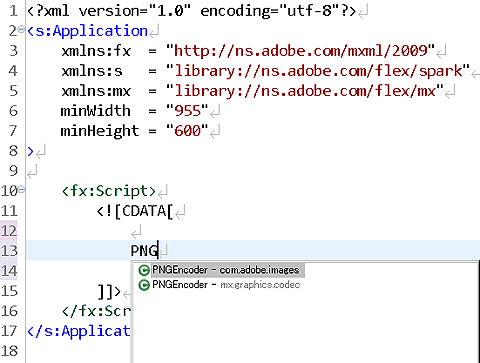480x363 pixels.
Task: Click the fx:Script opening tag
Action: pos(109,191)
